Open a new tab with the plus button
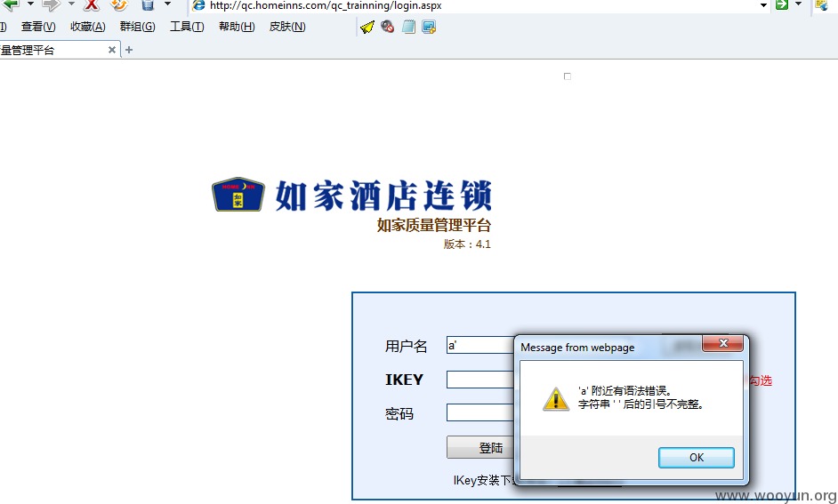This screenshot has height=504, width=838. coord(129,50)
